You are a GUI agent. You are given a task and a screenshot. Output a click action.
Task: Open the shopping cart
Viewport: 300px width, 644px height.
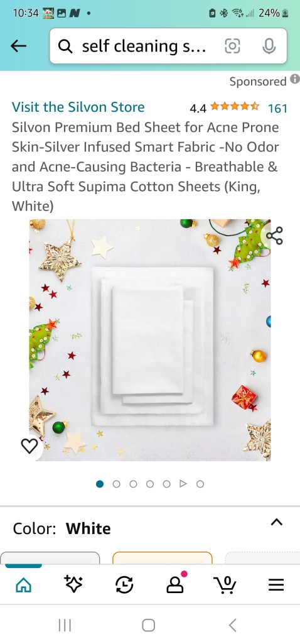point(225,584)
